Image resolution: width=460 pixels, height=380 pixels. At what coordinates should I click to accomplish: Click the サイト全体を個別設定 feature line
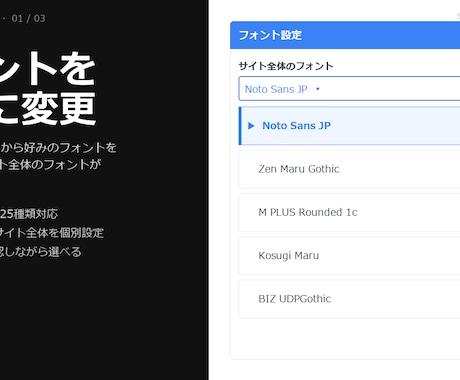click(x=52, y=233)
